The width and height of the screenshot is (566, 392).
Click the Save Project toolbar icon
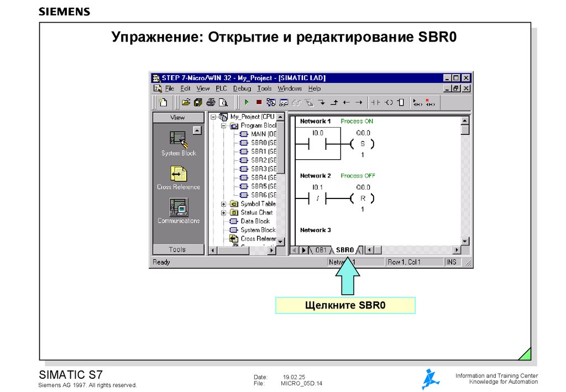tap(198, 102)
